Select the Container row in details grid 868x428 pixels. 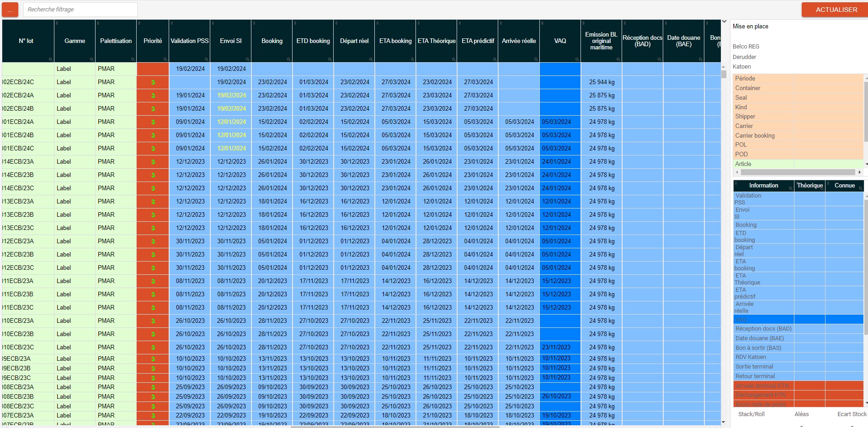pyautogui.click(x=798, y=88)
